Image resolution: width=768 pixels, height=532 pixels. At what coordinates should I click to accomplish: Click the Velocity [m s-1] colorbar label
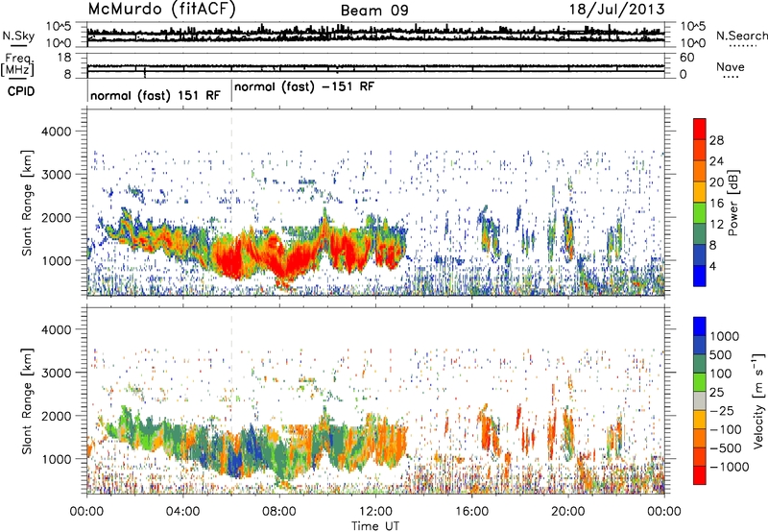758,400
